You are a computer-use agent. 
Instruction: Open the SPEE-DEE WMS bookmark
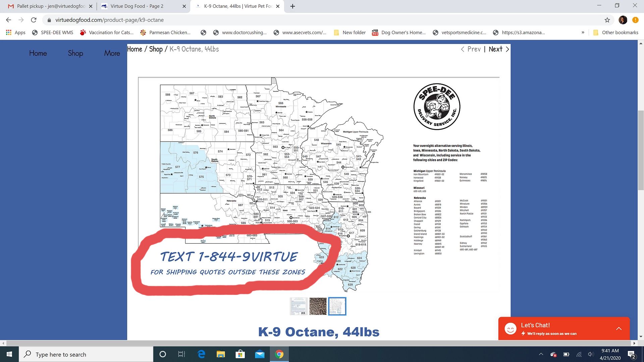tap(53, 33)
